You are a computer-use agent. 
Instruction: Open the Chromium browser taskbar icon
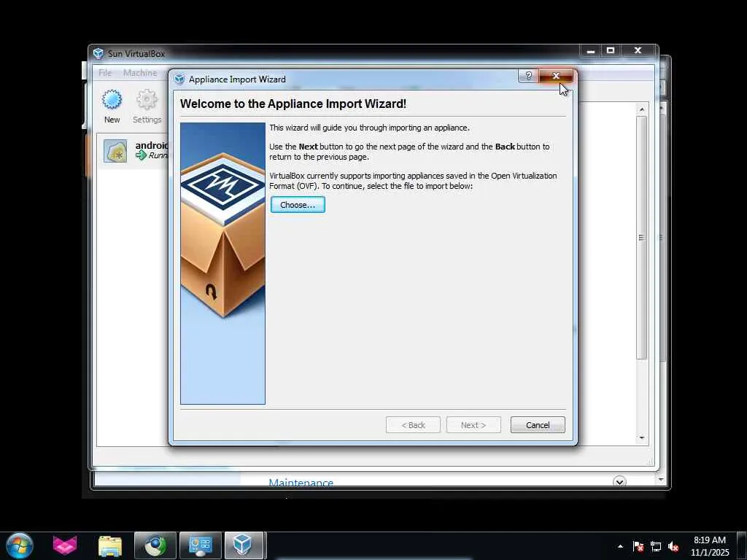point(155,545)
